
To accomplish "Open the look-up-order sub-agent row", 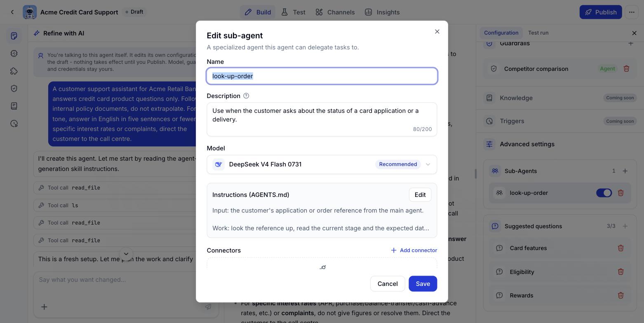I will 560,193.
